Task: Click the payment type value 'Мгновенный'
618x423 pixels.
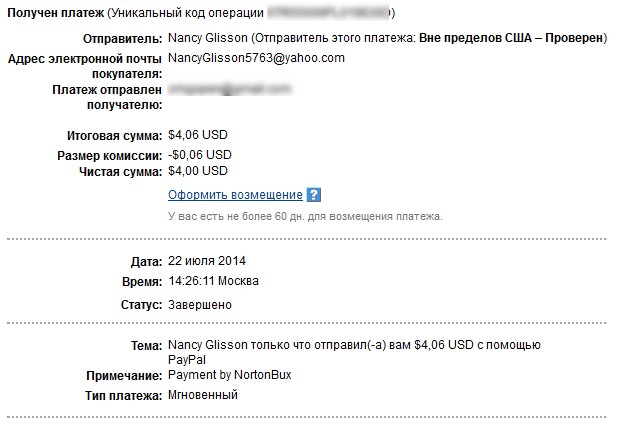Action: point(203,395)
